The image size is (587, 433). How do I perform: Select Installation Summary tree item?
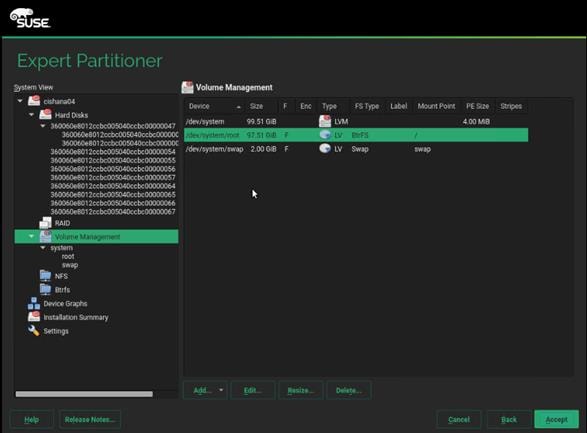76,317
